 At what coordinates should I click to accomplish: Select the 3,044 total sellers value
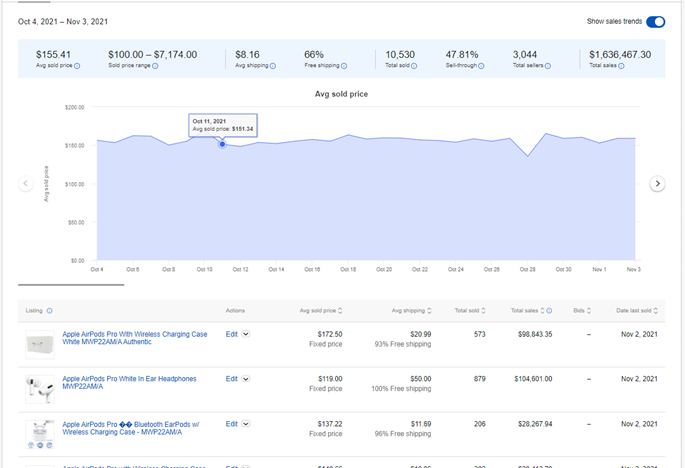coord(525,55)
